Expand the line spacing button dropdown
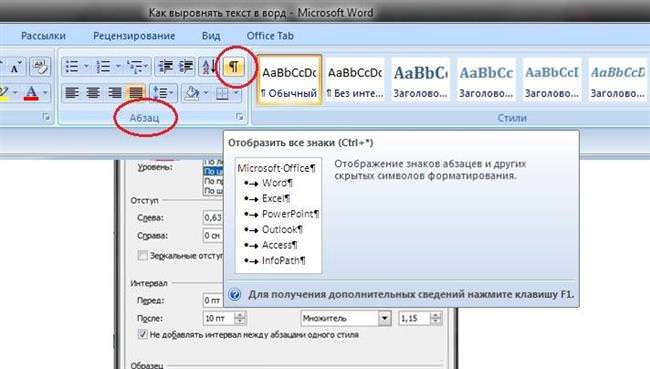Image resolution: width=650 pixels, height=369 pixels. point(172,92)
